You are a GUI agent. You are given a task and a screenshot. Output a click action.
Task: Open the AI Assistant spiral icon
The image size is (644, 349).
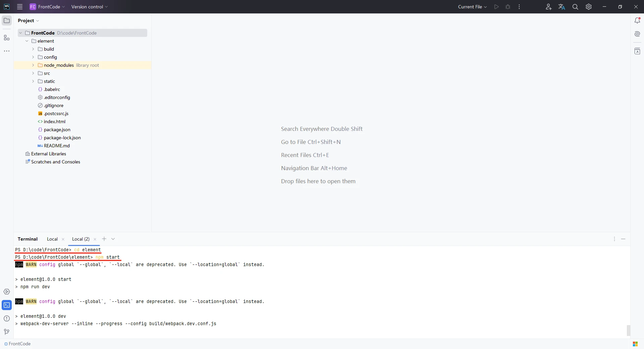click(637, 34)
